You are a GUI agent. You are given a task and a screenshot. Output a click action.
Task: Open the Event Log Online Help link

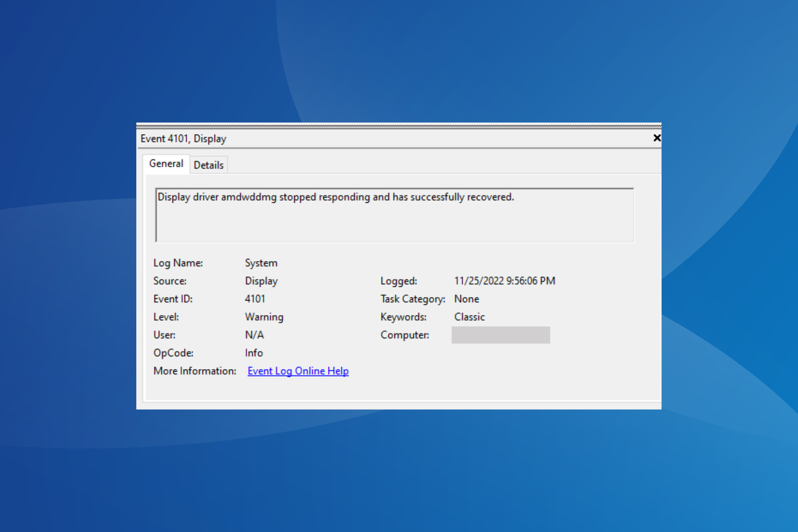coord(298,371)
